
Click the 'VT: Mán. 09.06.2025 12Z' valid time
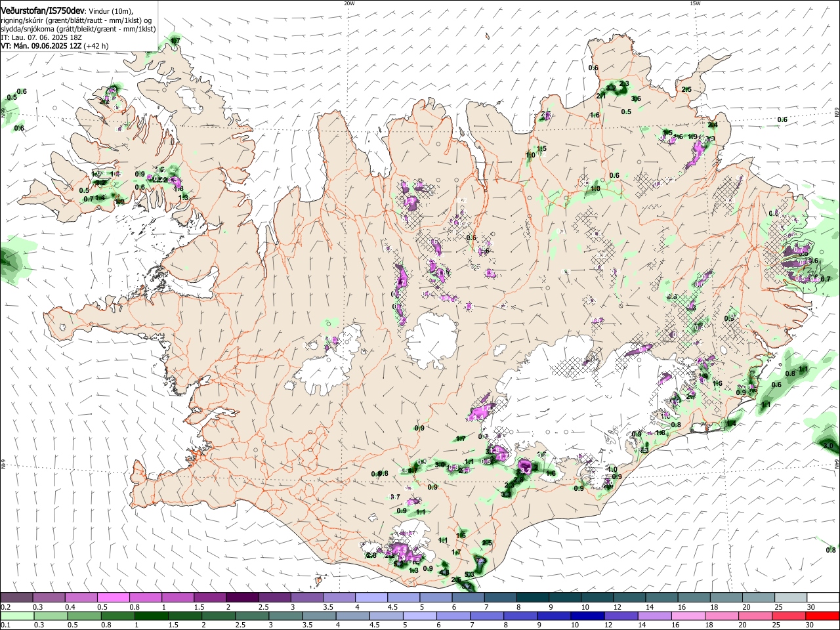click(x=41, y=46)
